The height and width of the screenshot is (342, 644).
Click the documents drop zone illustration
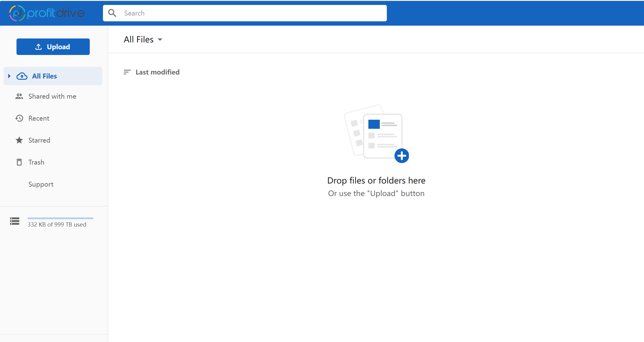coord(376,134)
